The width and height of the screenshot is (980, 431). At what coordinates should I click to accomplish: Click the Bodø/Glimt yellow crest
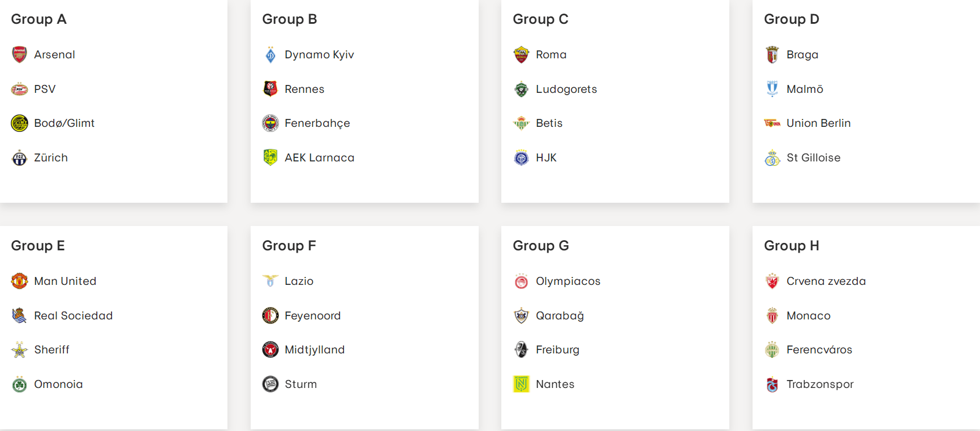tap(19, 123)
